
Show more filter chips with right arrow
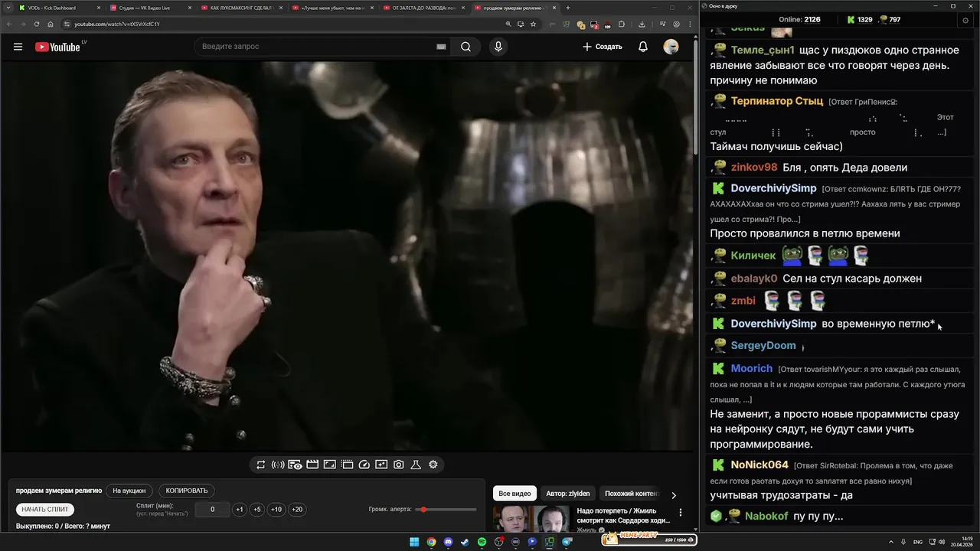674,495
